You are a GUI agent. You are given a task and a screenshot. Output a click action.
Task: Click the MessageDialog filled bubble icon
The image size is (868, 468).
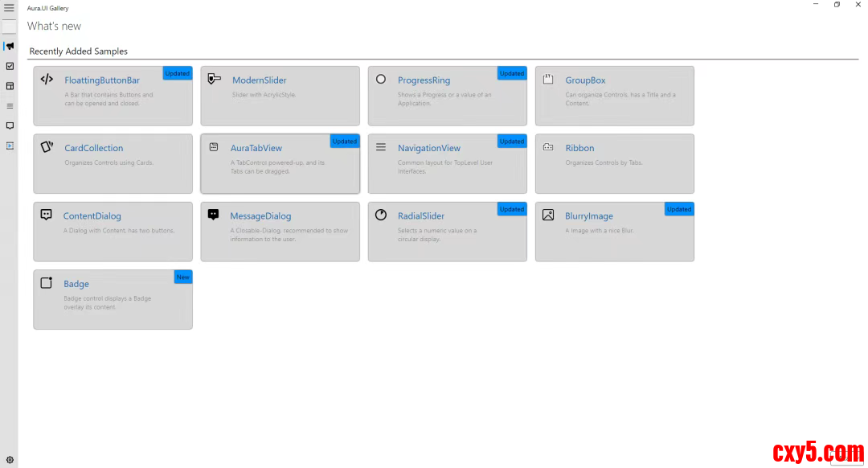pyautogui.click(x=213, y=215)
